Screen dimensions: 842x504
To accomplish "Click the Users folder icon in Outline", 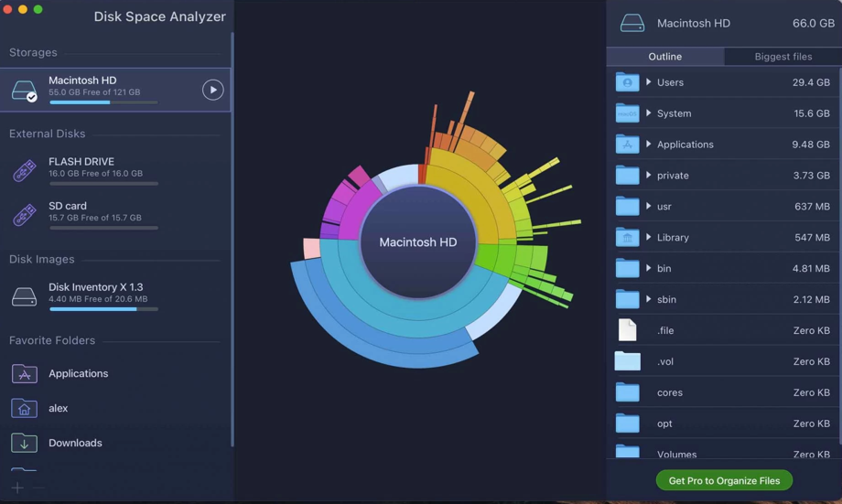I will (x=627, y=82).
